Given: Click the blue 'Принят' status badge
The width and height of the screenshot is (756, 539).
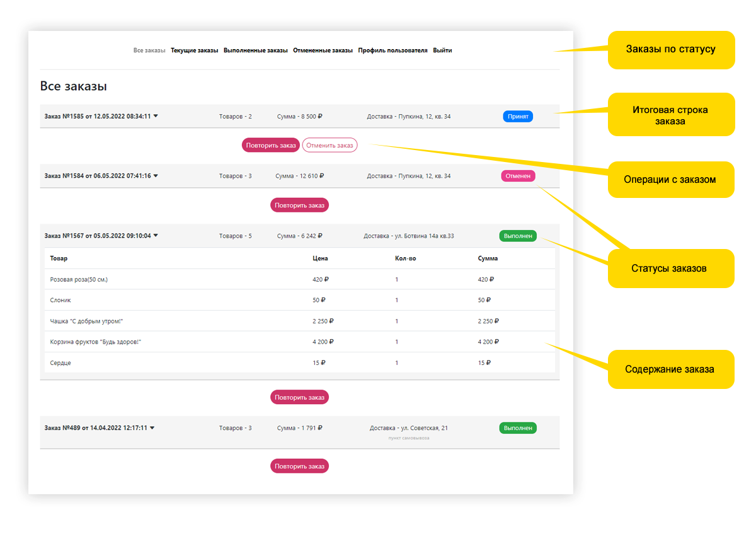Looking at the screenshot, I should 518,117.
